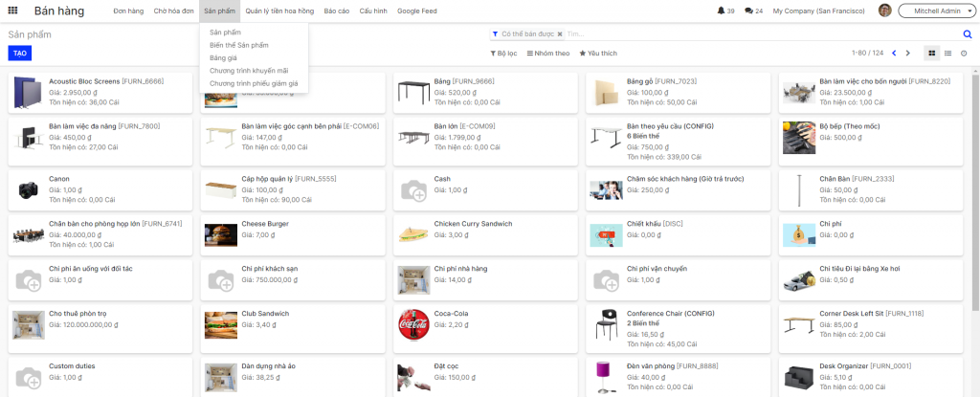Go to next page of products
Screen dimensions: 980x397
click(908, 54)
